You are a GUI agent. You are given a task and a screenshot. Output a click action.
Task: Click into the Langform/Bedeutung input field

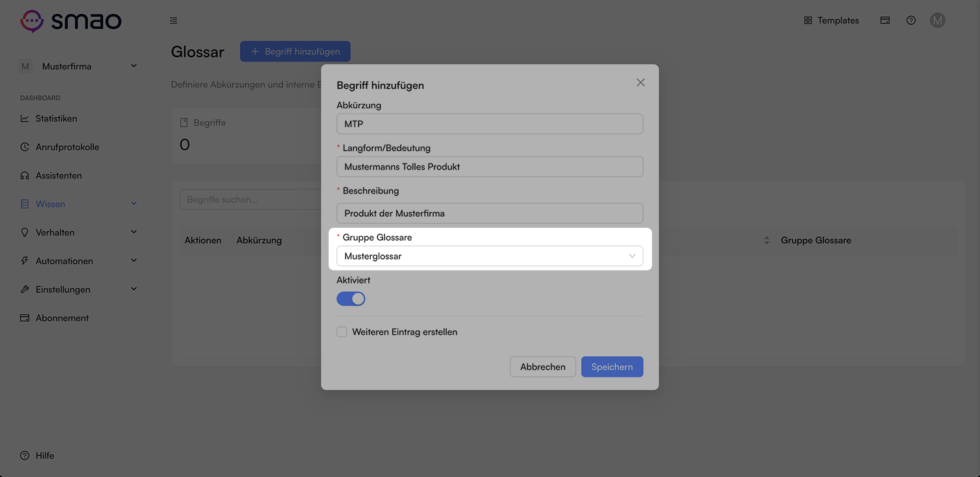tap(490, 167)
